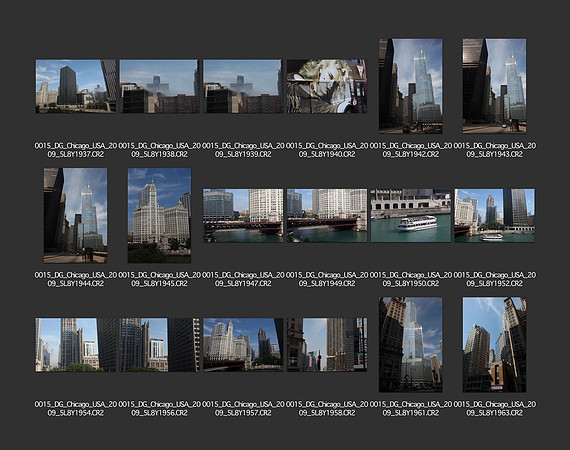Select tower photo thumbnail 5L8Y1942.CR2
This screenshot has width=570, height=450.
pos(411,86)
